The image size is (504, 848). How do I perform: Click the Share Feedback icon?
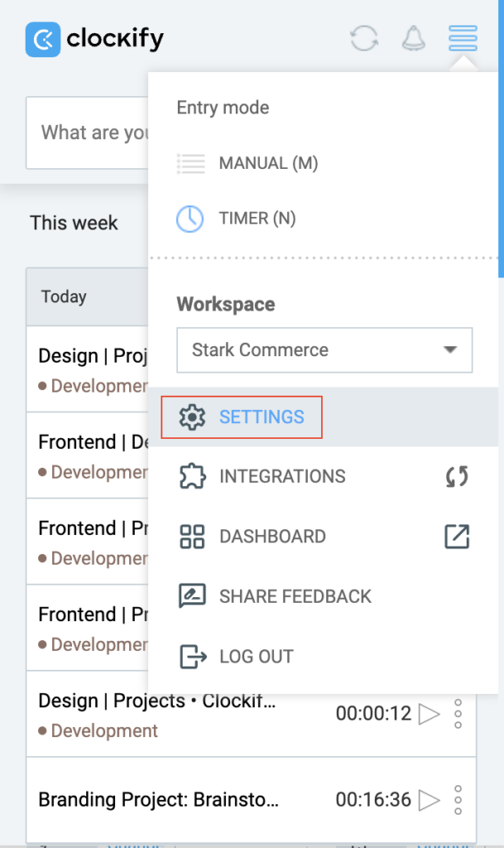click(x=192, y=596)
